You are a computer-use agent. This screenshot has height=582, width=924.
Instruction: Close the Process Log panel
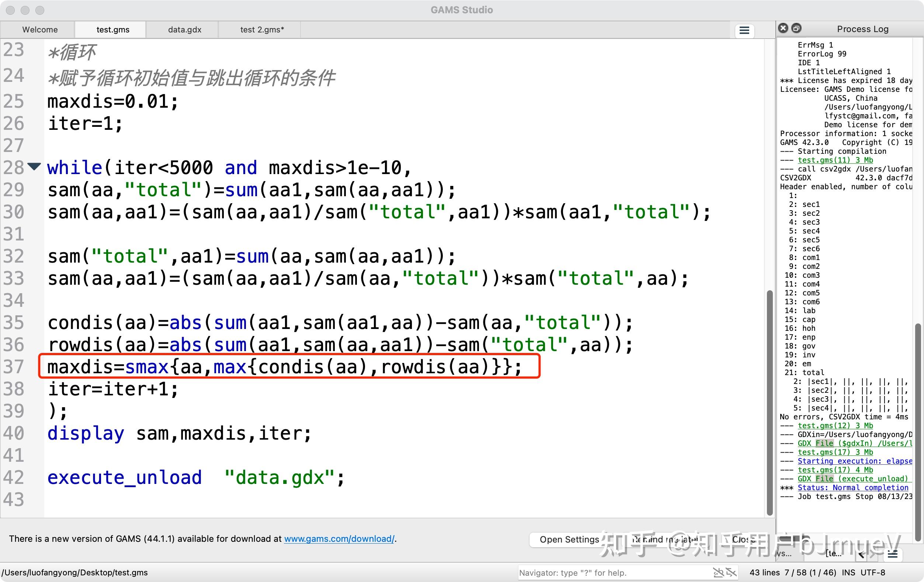click(783, 28)
